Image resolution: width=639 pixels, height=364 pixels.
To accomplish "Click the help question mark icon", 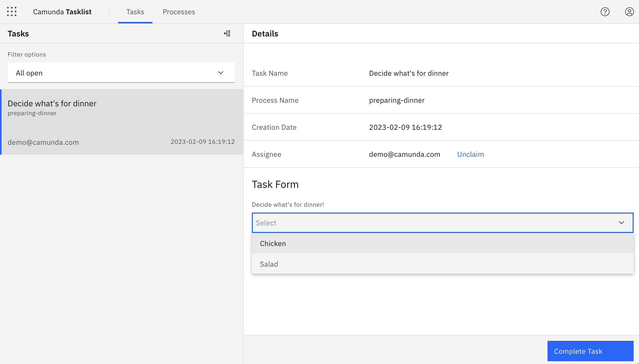I will (x=605, y=12).
